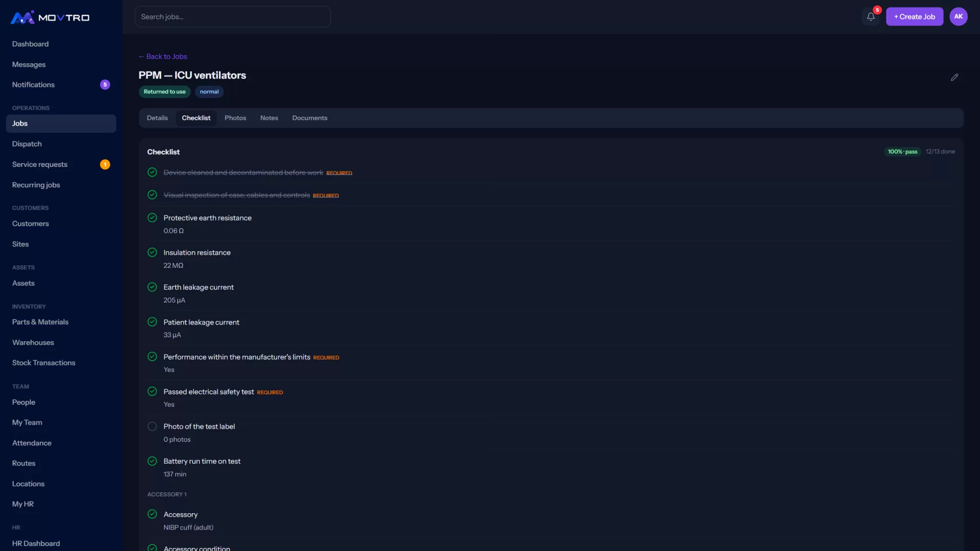Viewport: 980px width, 551px height.
Task: Open Dashboard in the sidebar
Action: (61, 44)
